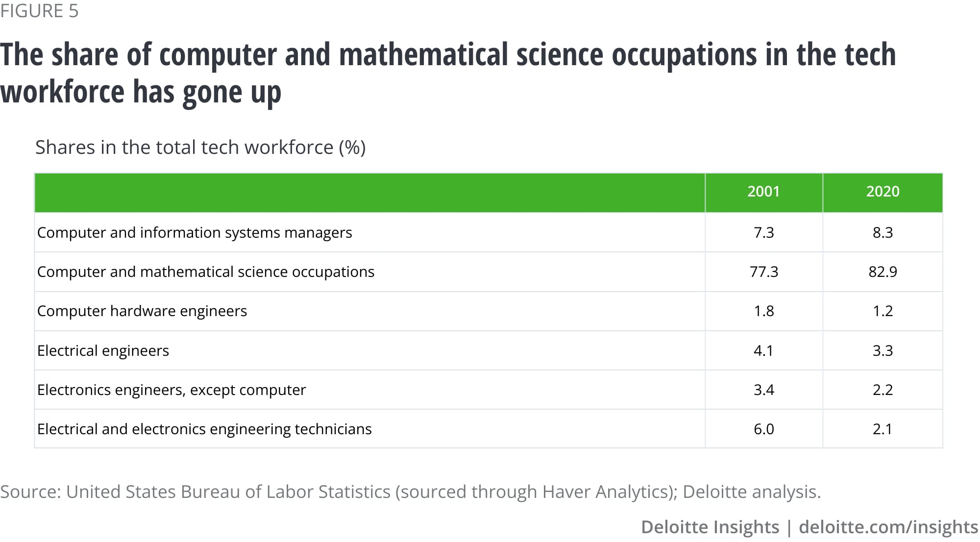
Task: Select the 7.3 cell for systems managers
Action: pyautogui.click(x=763, y=232)
